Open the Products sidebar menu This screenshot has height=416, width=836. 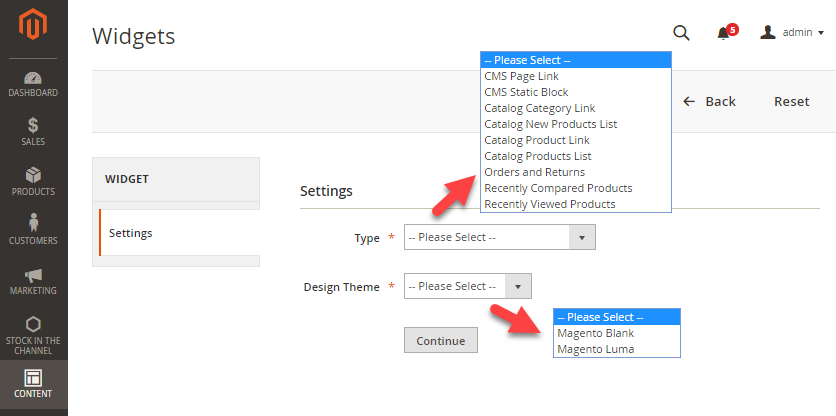(33, 181)
